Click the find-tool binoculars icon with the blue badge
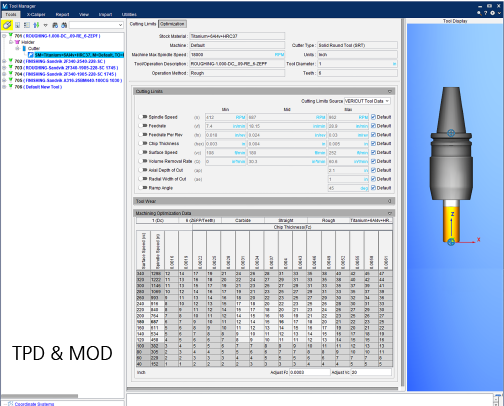This screenshot has height=406, width=504. (x=64, y=25)
